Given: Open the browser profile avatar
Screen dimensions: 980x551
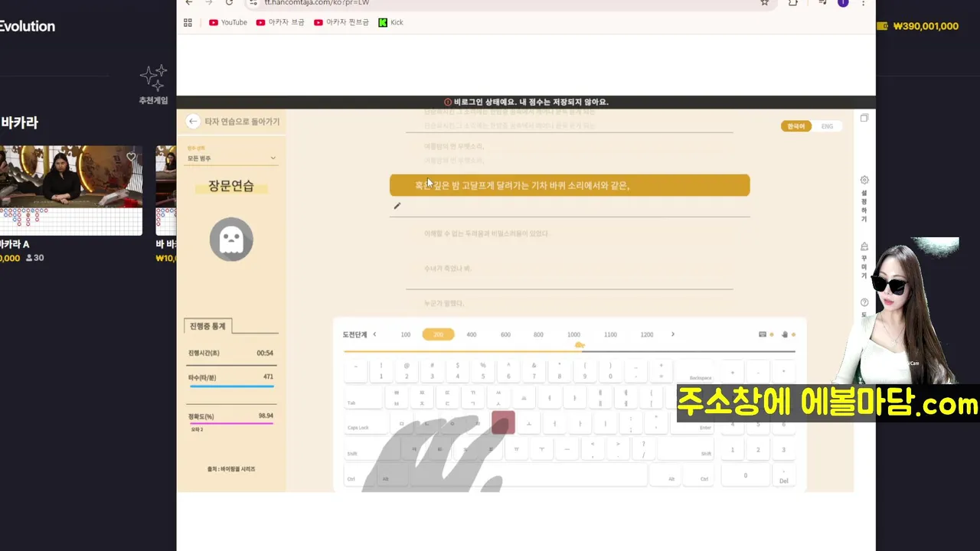Looking at the screenshot, I should [843, 2].
